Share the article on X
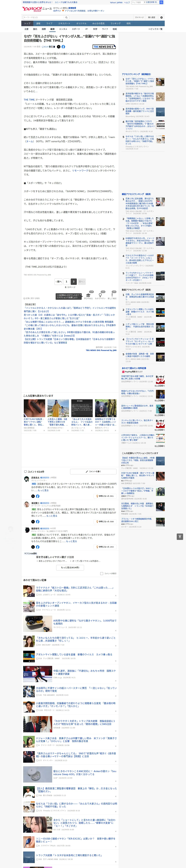Viewport: 186px width, 868px height. [59, 47]
